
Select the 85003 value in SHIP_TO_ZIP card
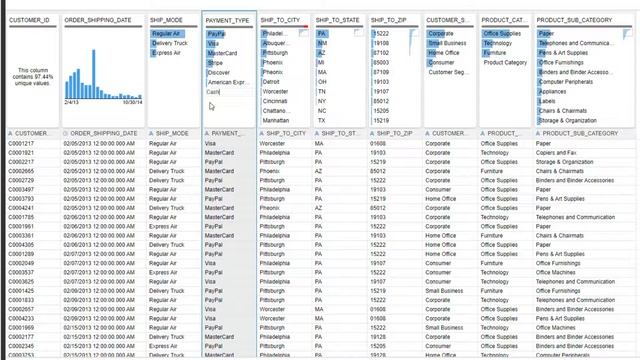tap(381, 62)
